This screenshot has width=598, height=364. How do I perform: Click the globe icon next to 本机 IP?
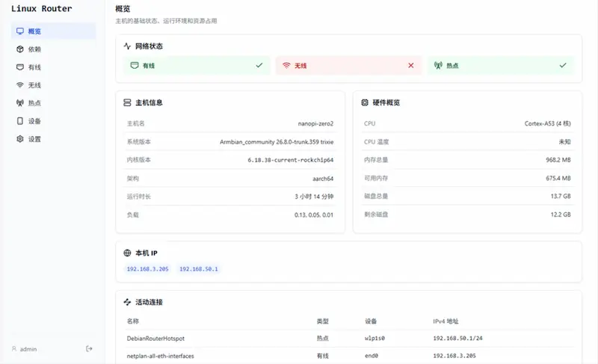(127, 253)
